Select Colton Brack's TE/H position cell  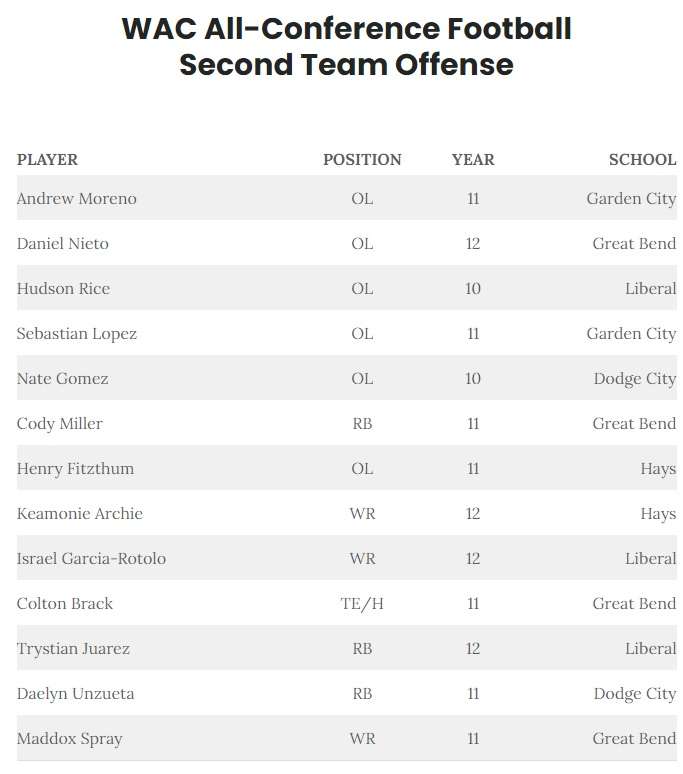pos(362,603)
